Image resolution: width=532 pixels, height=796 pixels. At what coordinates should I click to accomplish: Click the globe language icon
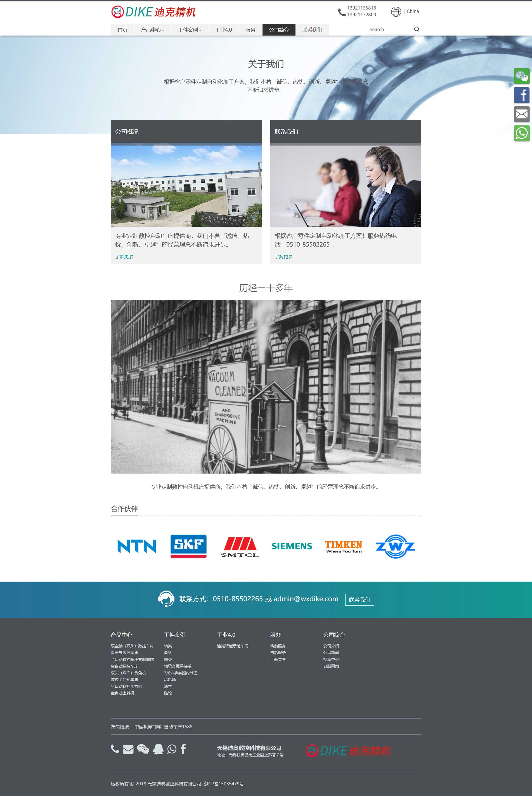396,11
